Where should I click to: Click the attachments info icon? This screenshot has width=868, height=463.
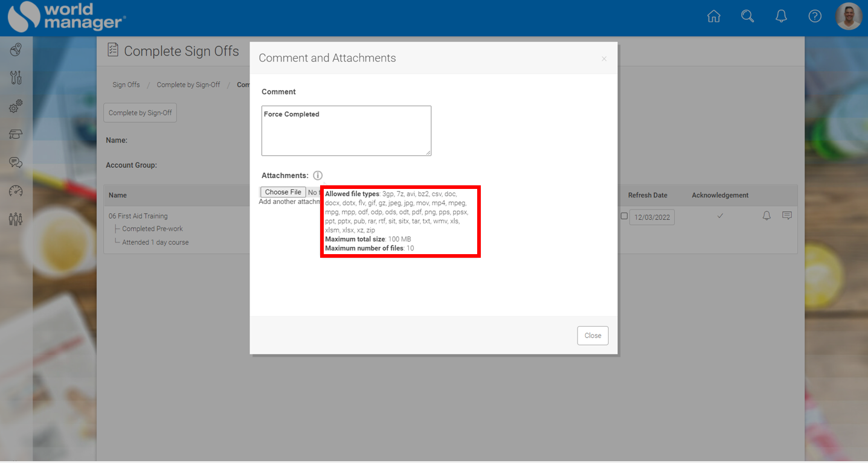point(318,176)
